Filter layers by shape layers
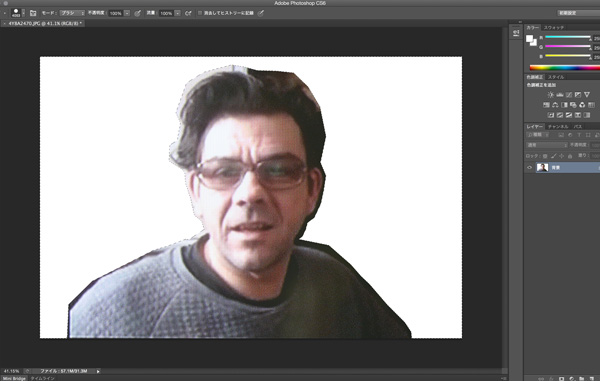The image size is (600, 381). (x=588, y=135)
